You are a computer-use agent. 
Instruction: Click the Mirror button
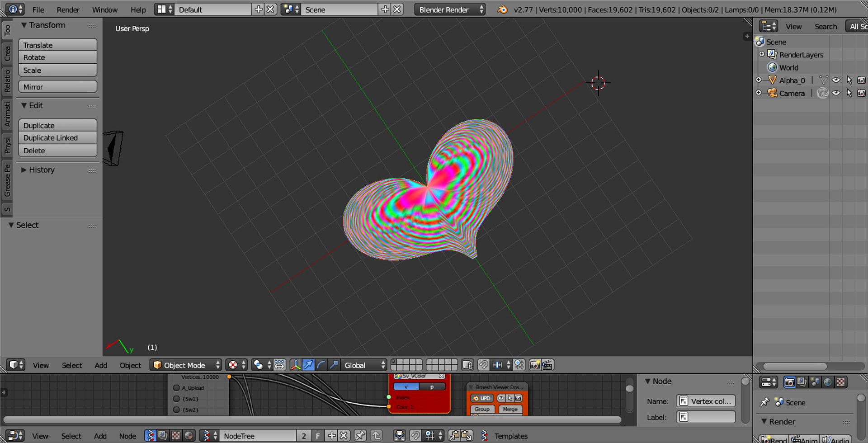(x=57, y=87)
